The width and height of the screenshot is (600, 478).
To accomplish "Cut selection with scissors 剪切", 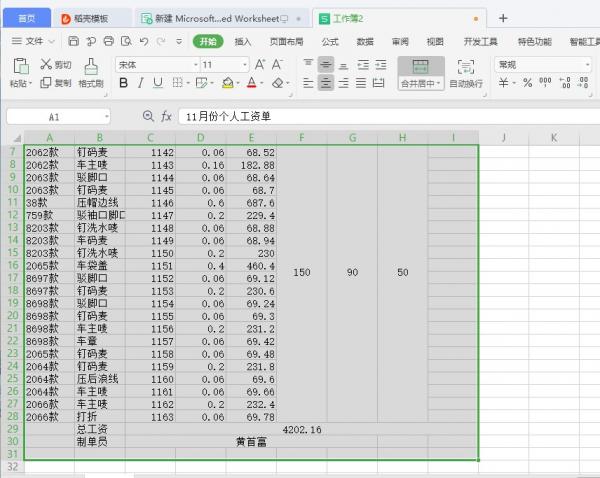I will [56, 64].
